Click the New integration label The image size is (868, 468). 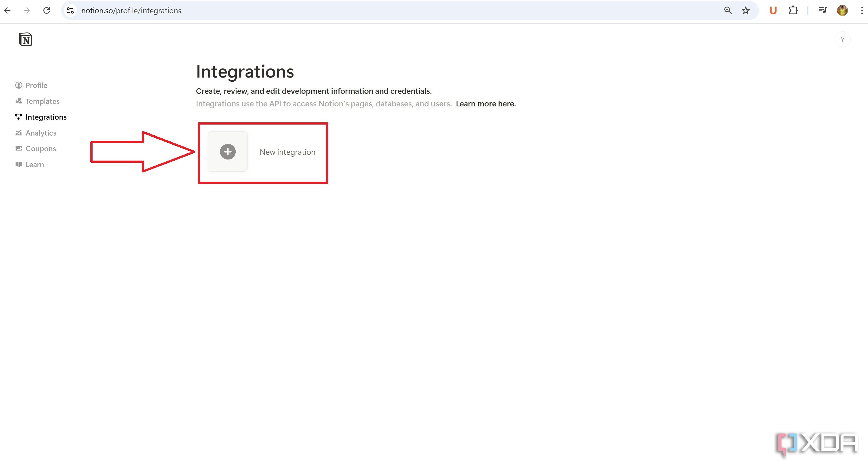[x=287, y=152]
